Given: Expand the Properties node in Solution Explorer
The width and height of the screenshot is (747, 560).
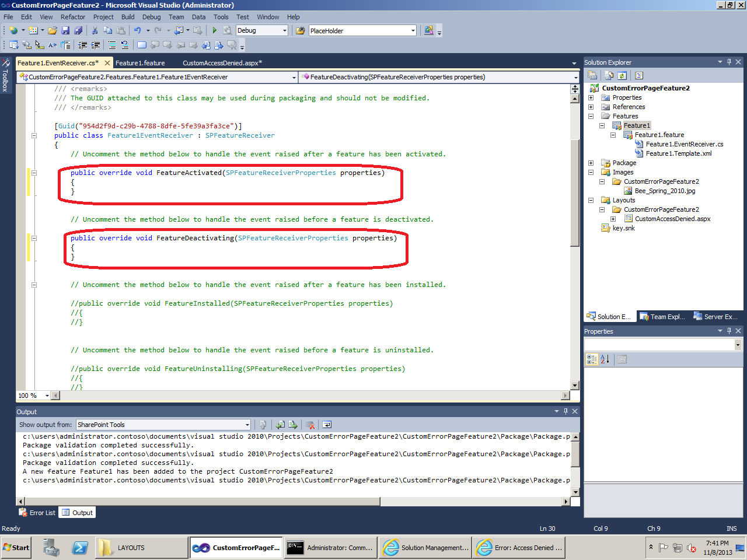Looking at the screenshot, I should (x=591, y=97).
